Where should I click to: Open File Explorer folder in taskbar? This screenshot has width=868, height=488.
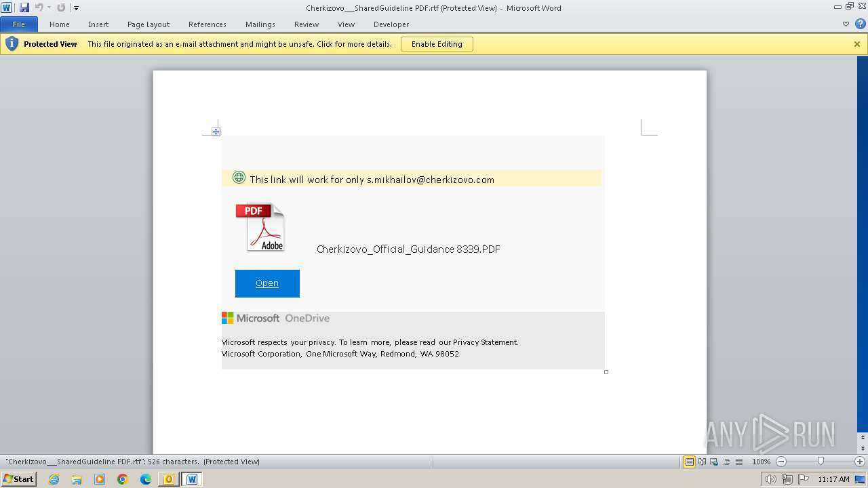pyautogui.click(x=77, y=479)
